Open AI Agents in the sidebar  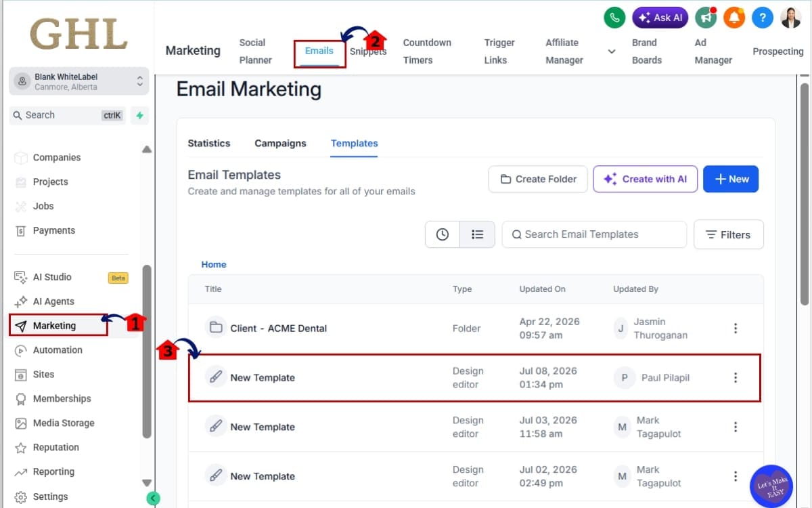(53, 301)
